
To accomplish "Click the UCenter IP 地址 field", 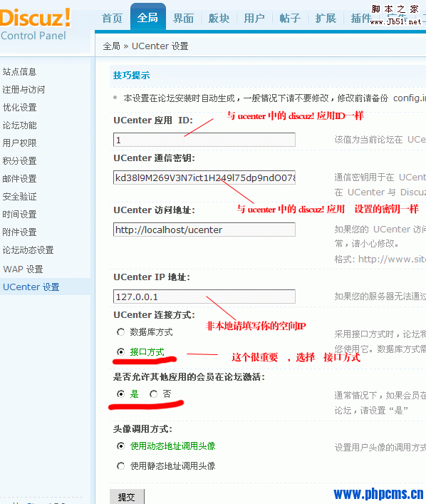I will tap(204, 297).
